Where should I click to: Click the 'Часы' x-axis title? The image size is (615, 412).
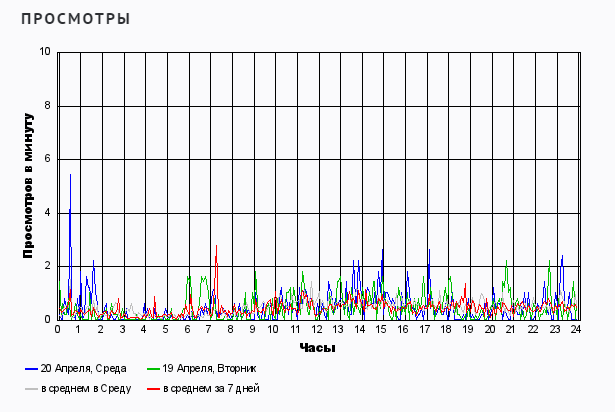[x=317, y=348]
